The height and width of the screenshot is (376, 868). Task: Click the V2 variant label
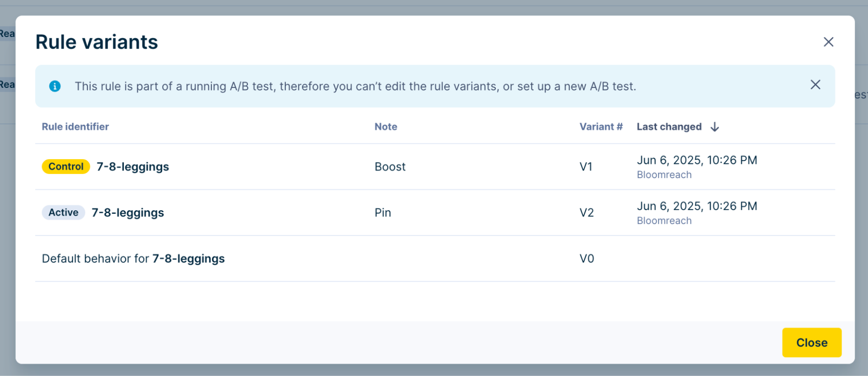(587, 212)
